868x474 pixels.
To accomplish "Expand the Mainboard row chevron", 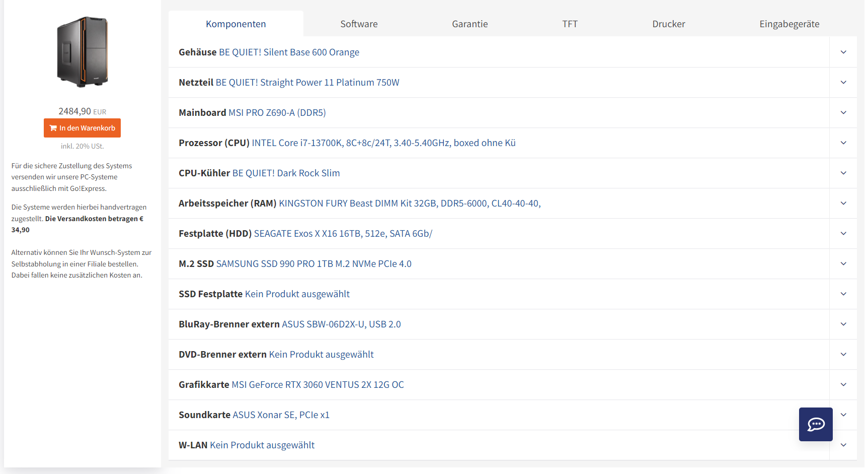I will tap(843, 112).
